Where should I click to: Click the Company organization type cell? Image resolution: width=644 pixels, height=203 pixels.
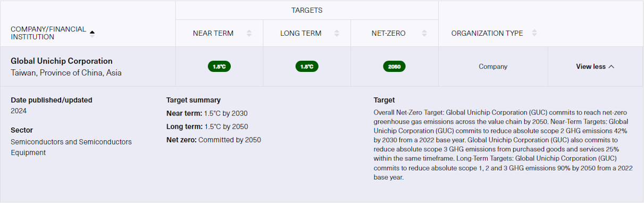[493, 67]
